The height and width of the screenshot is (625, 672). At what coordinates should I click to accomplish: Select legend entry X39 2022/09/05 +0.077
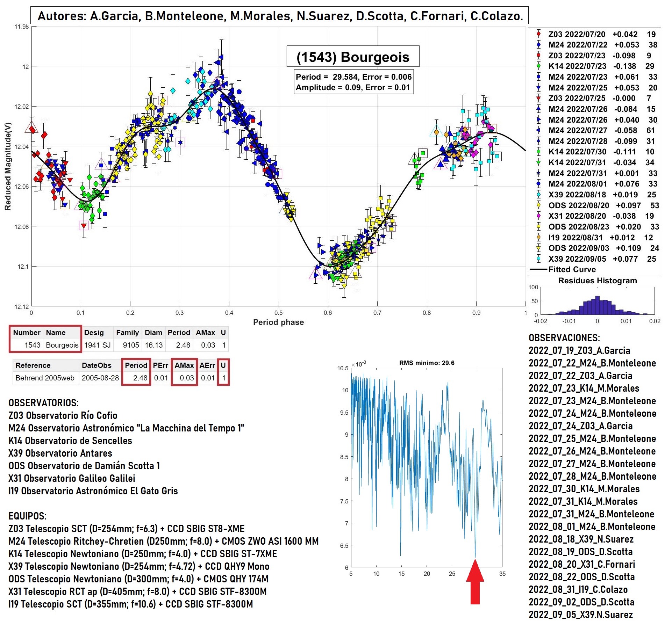(596, 259)
